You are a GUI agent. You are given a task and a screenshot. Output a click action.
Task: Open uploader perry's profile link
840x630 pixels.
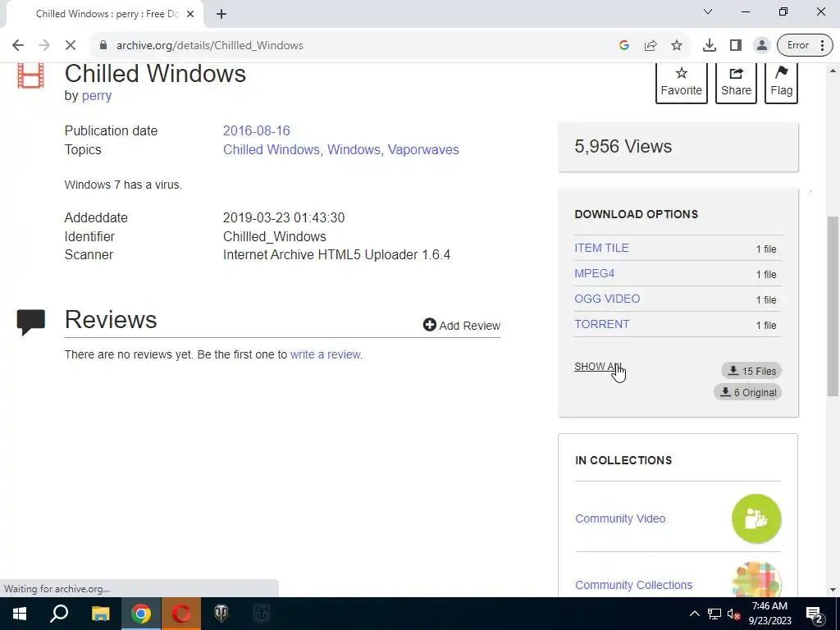pyautogui.click(x=97, y=96)
